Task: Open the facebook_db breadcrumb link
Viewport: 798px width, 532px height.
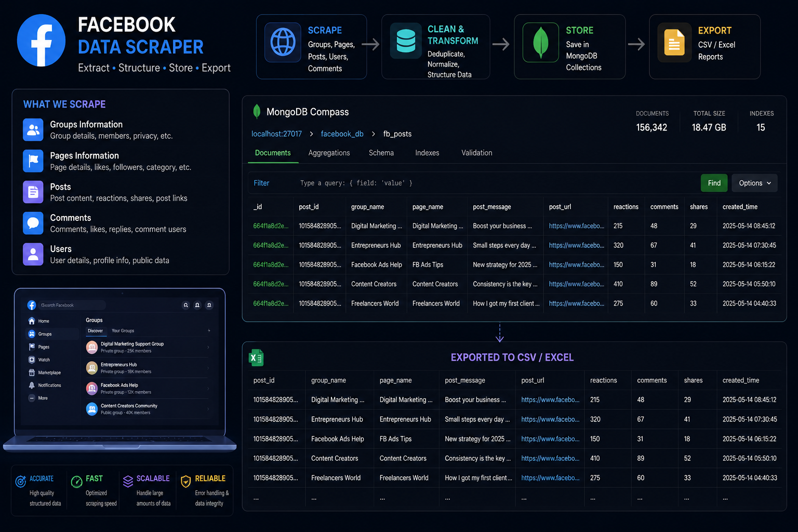Action: pos(342,134)
